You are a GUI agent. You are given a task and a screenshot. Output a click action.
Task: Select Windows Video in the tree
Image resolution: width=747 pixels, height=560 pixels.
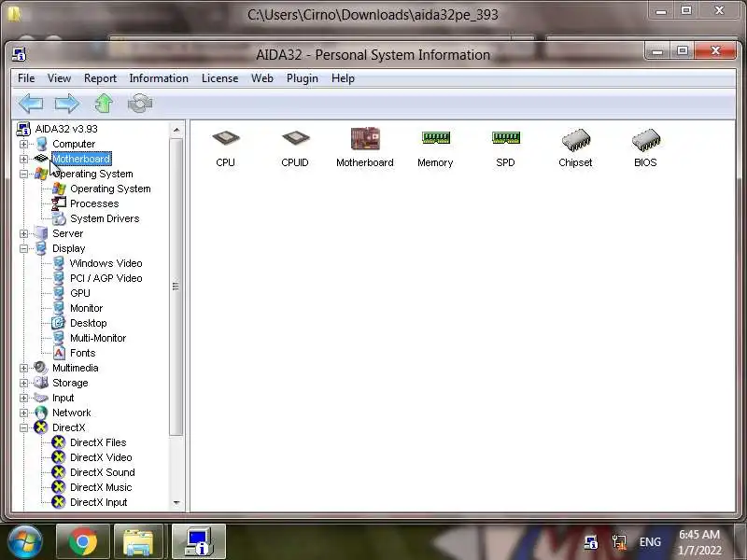pos(106,263)
